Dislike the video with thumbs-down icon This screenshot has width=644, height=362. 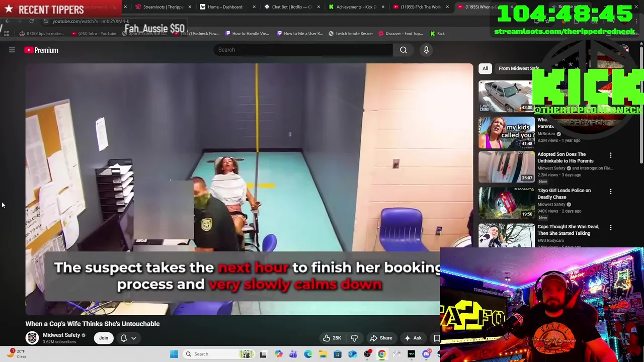[354, 338]
